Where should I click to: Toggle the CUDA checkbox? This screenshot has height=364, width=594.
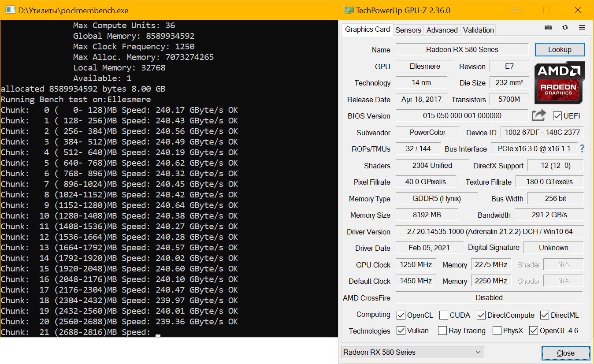tap(443, 315)
